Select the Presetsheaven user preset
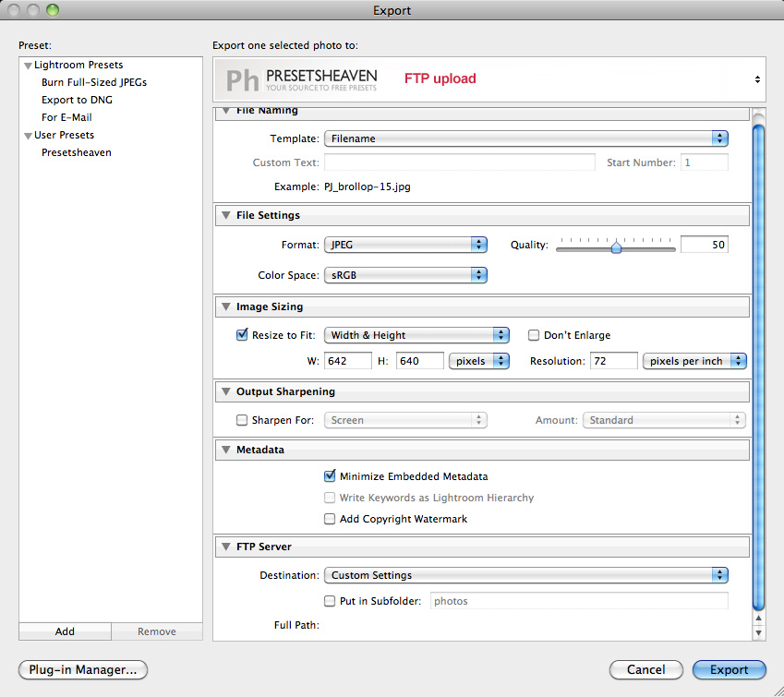784x697 pixels. tap(77, 152)
